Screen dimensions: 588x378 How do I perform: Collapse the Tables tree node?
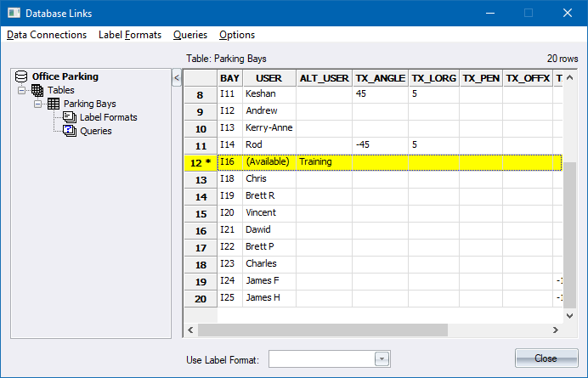(22, 90)
